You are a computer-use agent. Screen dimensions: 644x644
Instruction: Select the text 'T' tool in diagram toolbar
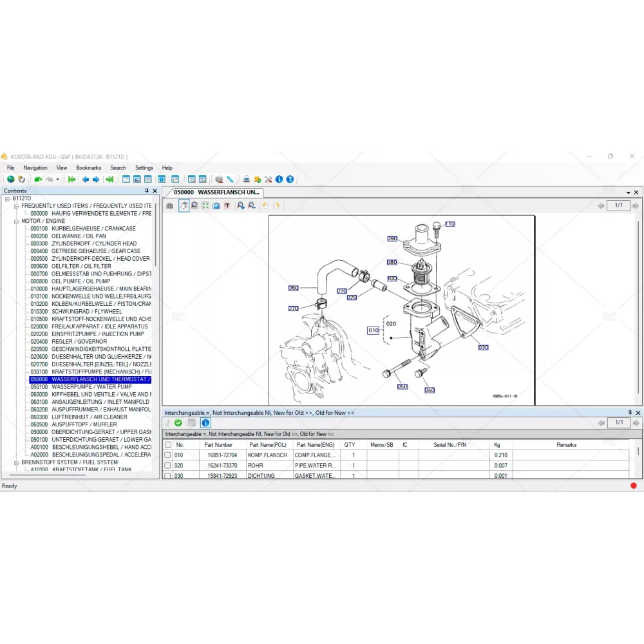coord(227,205)
